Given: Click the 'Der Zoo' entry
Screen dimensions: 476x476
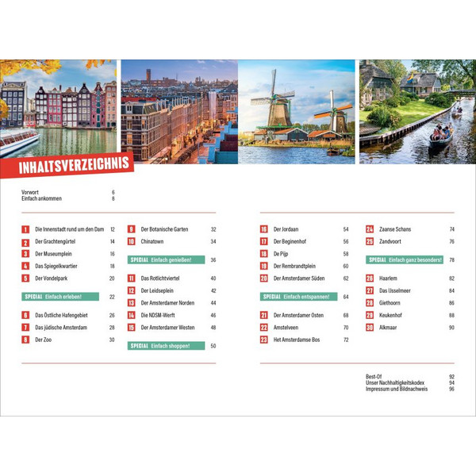Looking at the screenshot, I should pyautogui.click(x=43, y=340).
